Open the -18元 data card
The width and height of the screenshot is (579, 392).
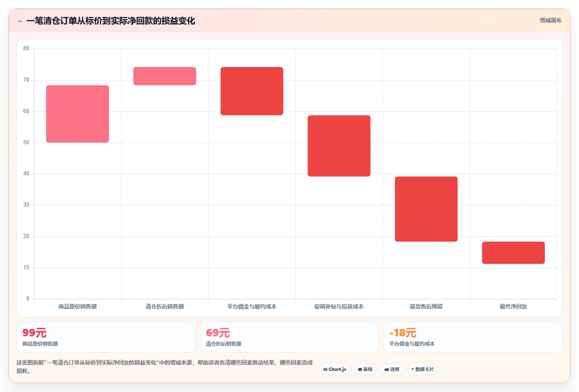(473, 337)
